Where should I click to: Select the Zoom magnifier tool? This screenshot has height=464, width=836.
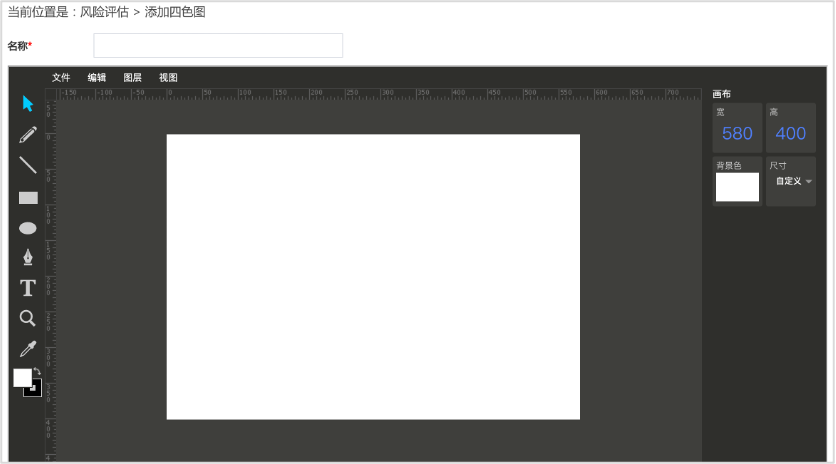click(x=28, y=318)
